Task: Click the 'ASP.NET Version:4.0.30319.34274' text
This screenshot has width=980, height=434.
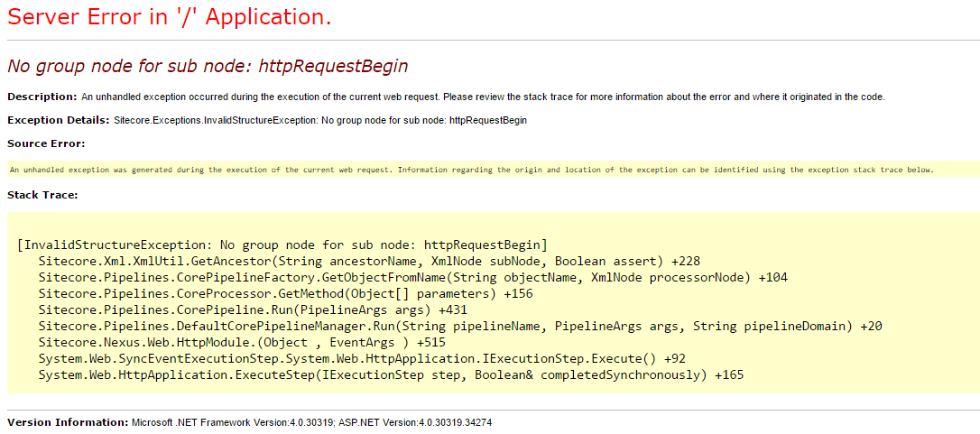Action: pyautogui.click(x=416, y=422)
